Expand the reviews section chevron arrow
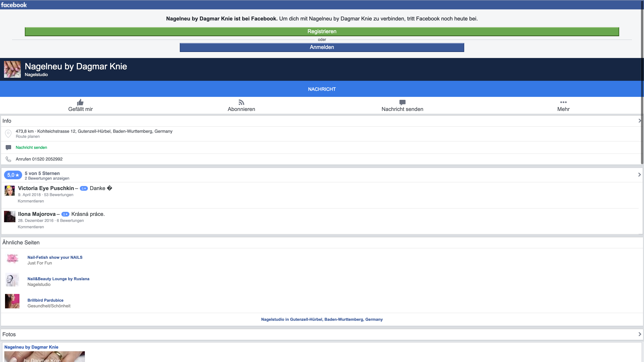The image size is (644, 362). tap(639, 175)
